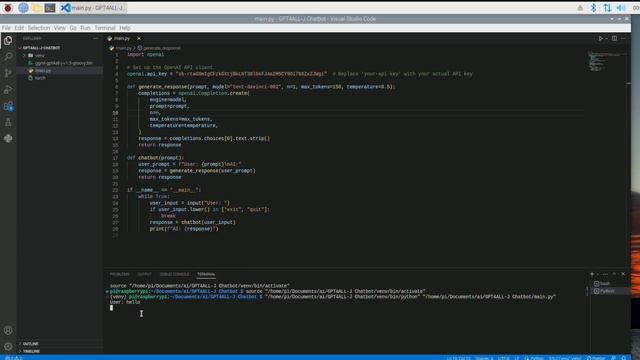
Task: Select the main.py VS Code taskbar entry
Action: (x=93, y=8)
